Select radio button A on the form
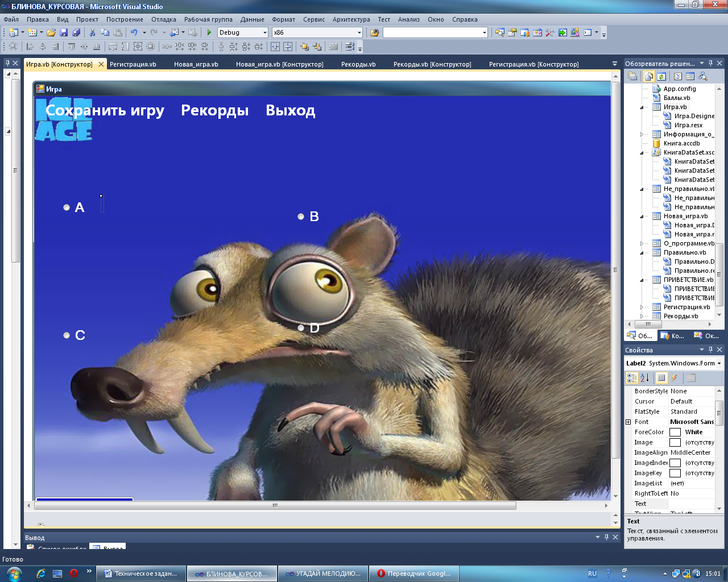The width and height of the screenshot is (728, 582). (75, 207)
